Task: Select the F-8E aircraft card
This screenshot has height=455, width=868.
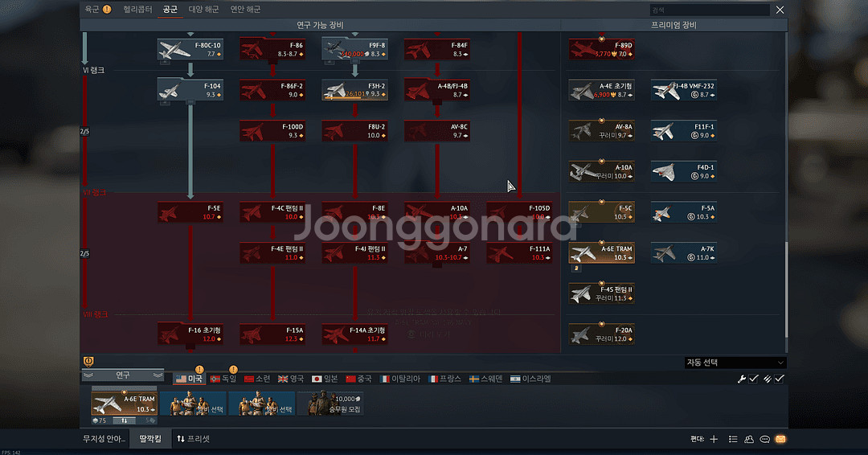Action: click(355, 212)
